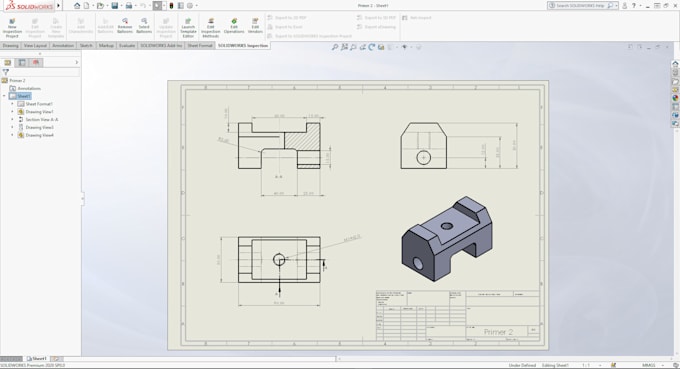Open Edit Vendors

pos(255,26)
